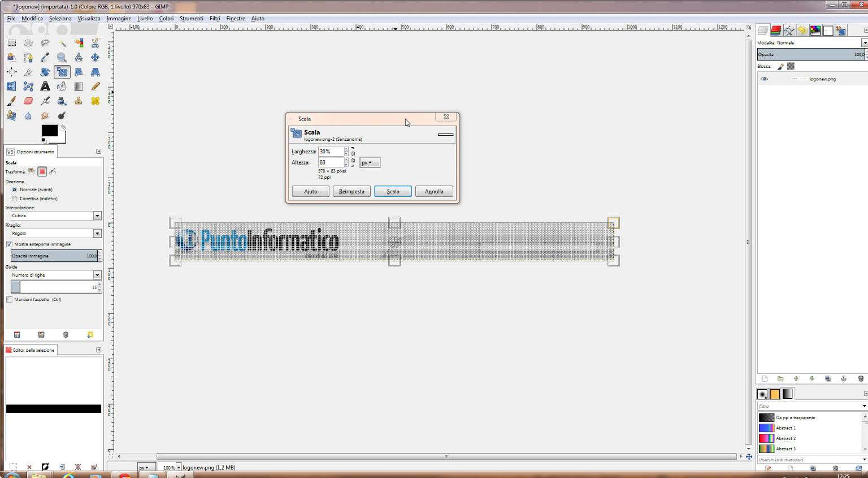Open the Filtri menu

tap(215, 19)
